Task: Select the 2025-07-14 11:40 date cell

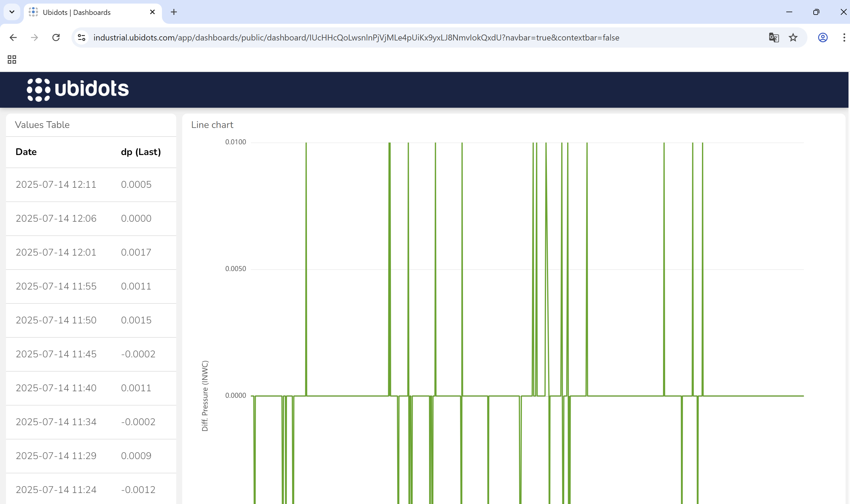Action: coord(56,388)
